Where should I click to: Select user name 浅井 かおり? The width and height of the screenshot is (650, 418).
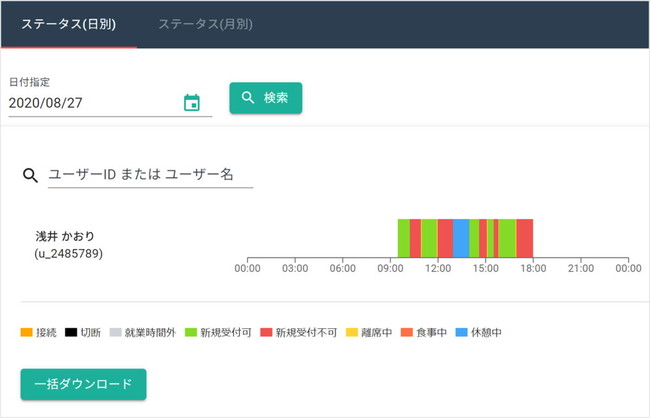pyautogui.click(x=65, y=236)
